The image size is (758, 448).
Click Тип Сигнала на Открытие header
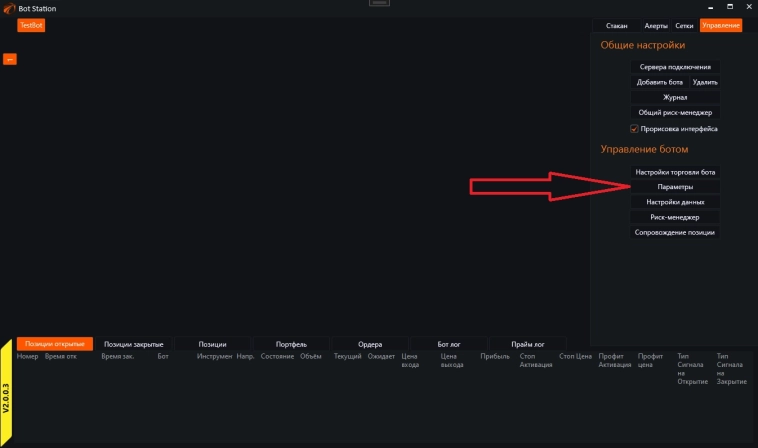click(692, 369)
